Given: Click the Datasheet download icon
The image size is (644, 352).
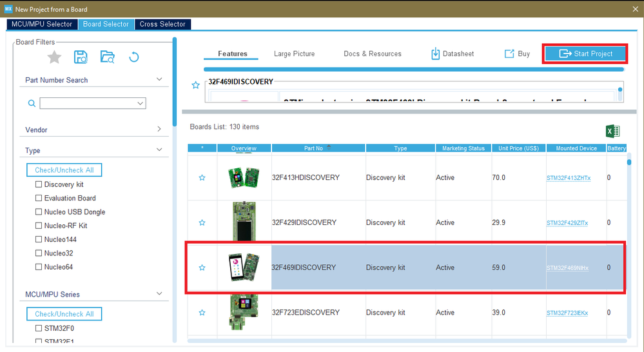Looking at the screenshot, I should [x=435, y=54].
